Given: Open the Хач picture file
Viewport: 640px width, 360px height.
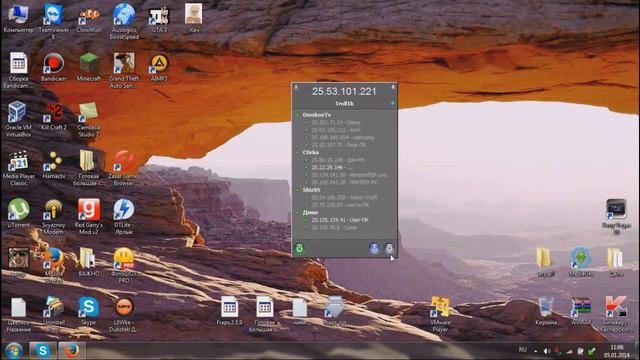Looking at the screenshot, I should coord(194,19).
